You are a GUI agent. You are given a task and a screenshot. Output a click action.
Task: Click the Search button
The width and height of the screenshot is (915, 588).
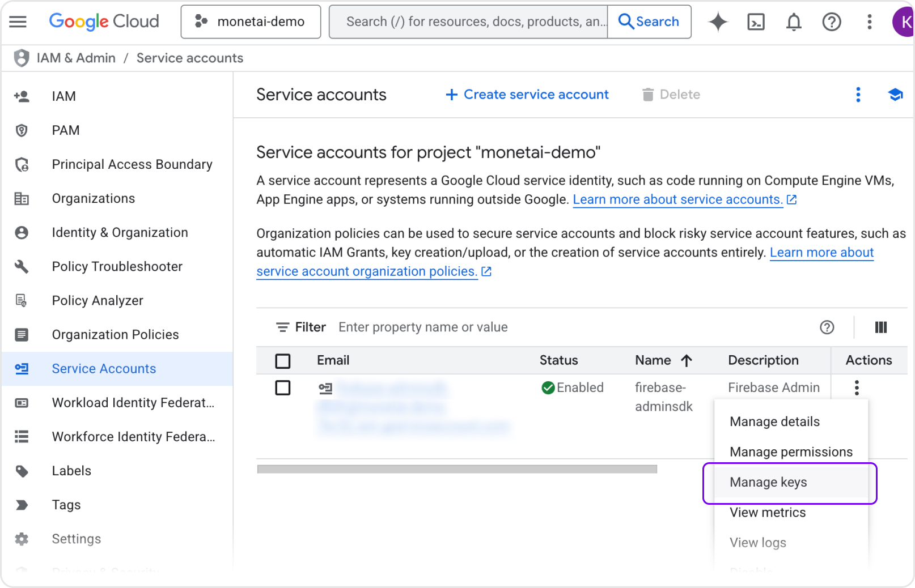(649, 22)
